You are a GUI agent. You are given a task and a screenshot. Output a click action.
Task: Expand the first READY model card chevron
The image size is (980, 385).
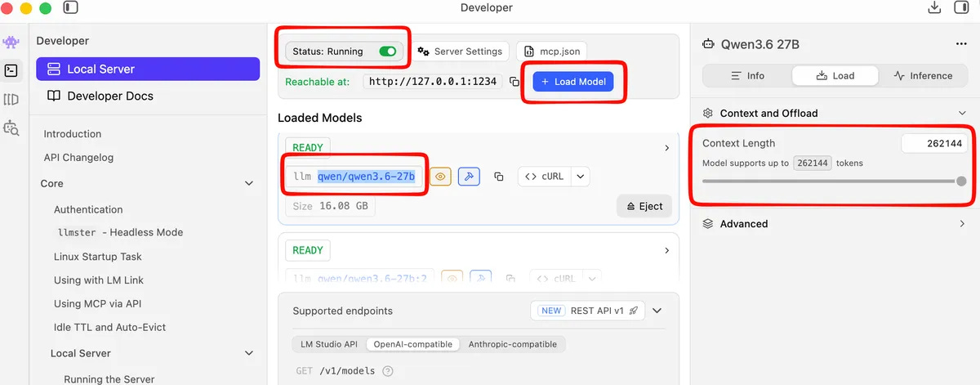coord(666,148)
